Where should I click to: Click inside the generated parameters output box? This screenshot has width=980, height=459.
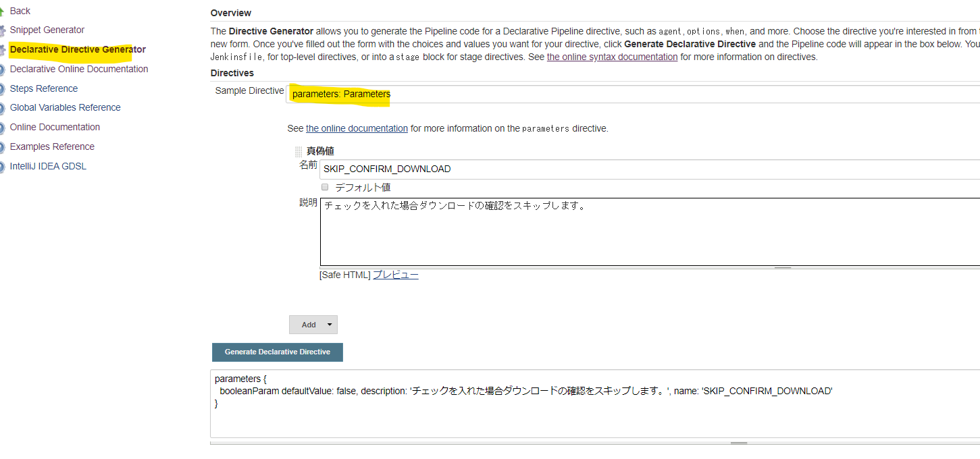[594, 418]
